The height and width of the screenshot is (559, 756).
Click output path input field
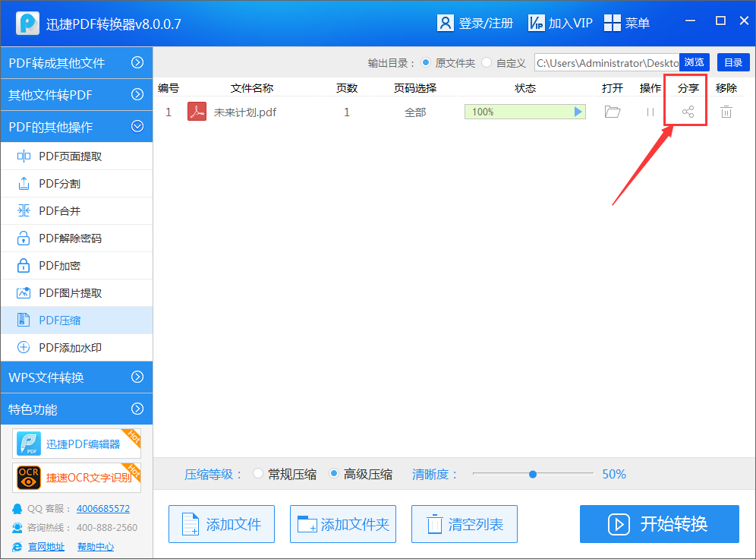pyautogui.click(x=606, y=63)
